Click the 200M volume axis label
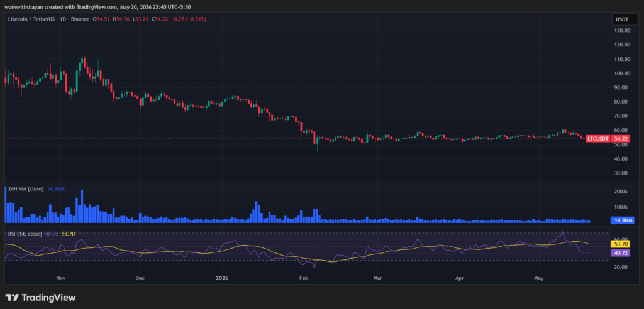The image size is (644, 309). 621,192
